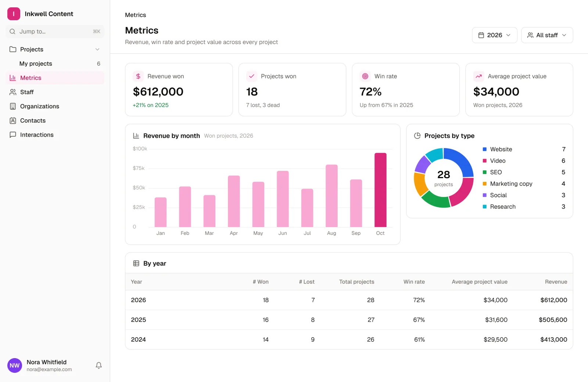Click the Projects folder icon in the sidebar
588x382 pixels.
tap(13, 49)
